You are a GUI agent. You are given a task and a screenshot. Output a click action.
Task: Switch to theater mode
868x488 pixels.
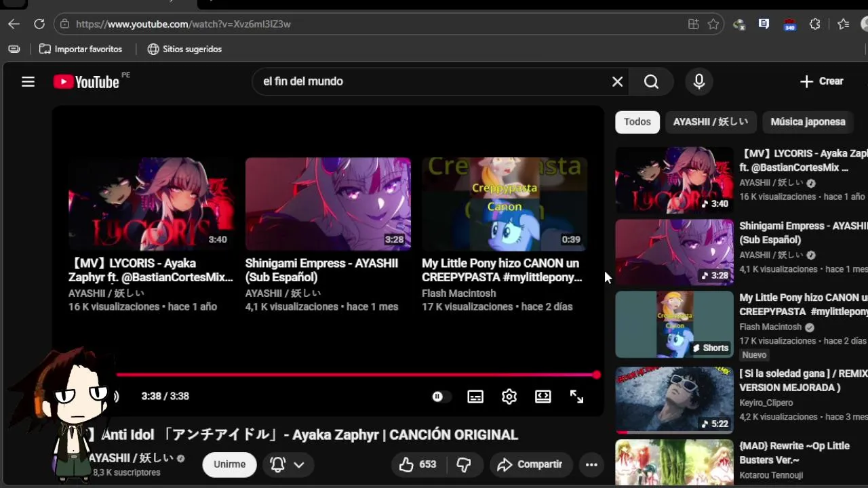point(543,396)
